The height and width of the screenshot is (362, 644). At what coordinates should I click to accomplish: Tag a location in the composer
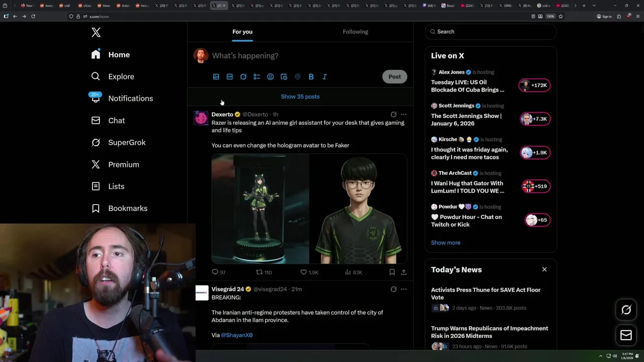point(298,77)
